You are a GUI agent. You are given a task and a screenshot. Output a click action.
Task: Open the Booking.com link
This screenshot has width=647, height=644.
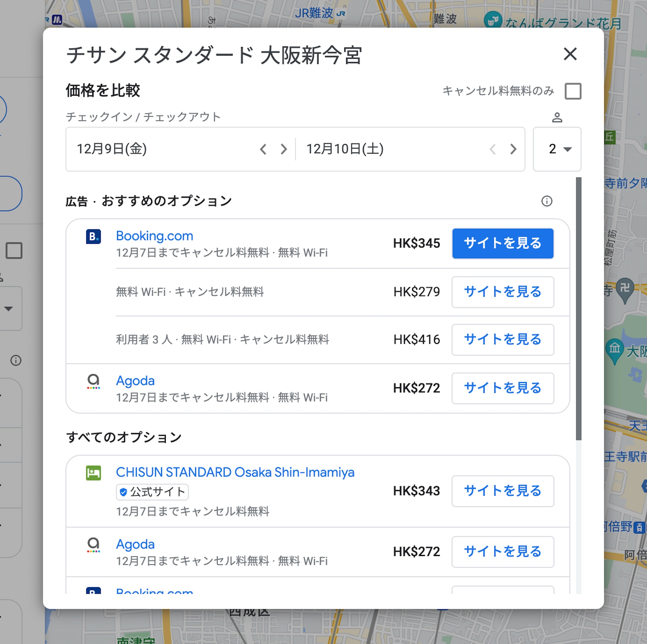tap(154, 235)
